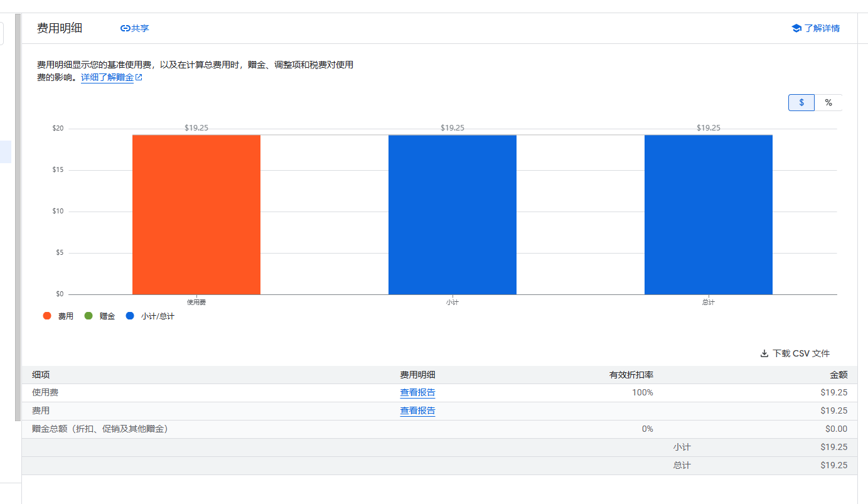Click the blue 小计/总计 legend swatch
Viewport: 868px width, 504px height.
pos(130,316)
